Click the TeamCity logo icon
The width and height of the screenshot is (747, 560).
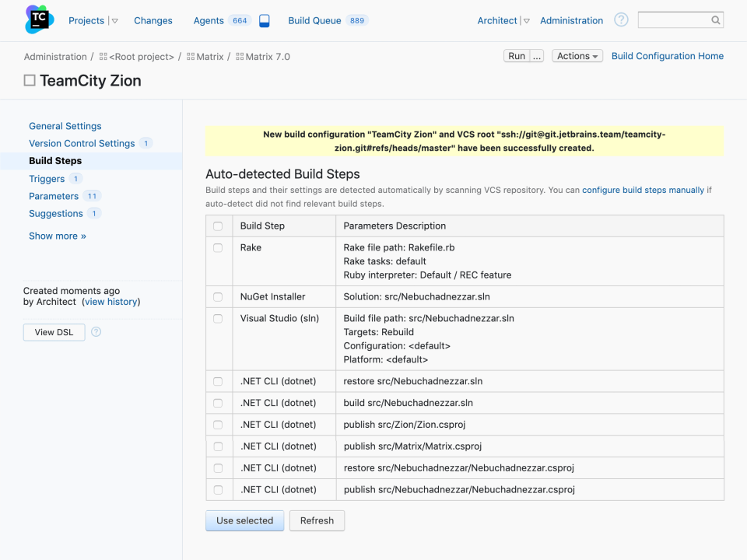coord(39,20)
